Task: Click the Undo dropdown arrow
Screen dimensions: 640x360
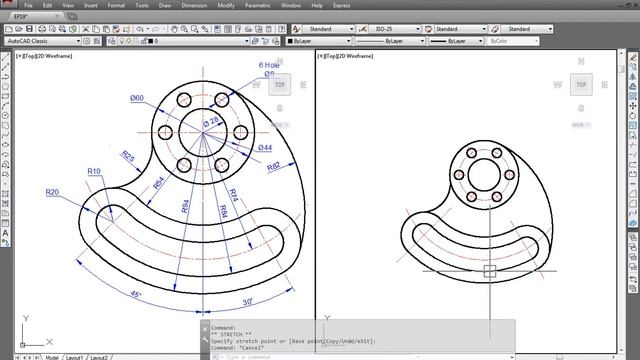Action: [148, 29]
